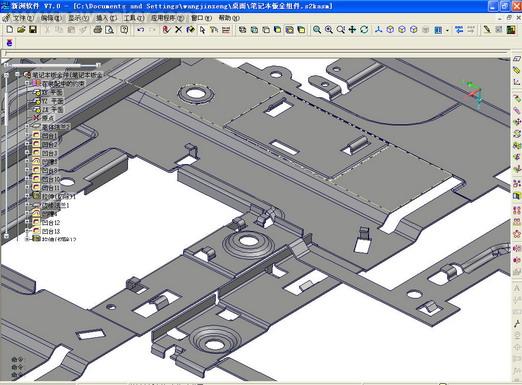This screenshot has width=522, height=385.
Task: Open the 帮助 (Help) menu
Action: (x=229, y=18)
